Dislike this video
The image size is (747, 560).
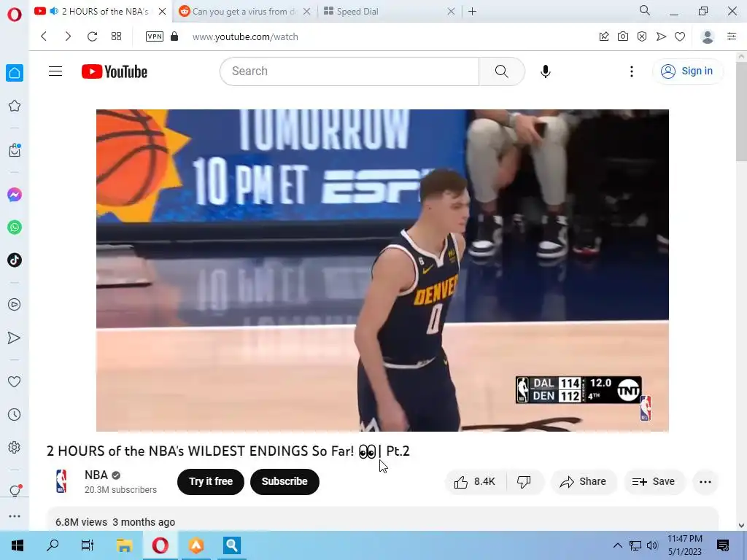tap(524, 482)
